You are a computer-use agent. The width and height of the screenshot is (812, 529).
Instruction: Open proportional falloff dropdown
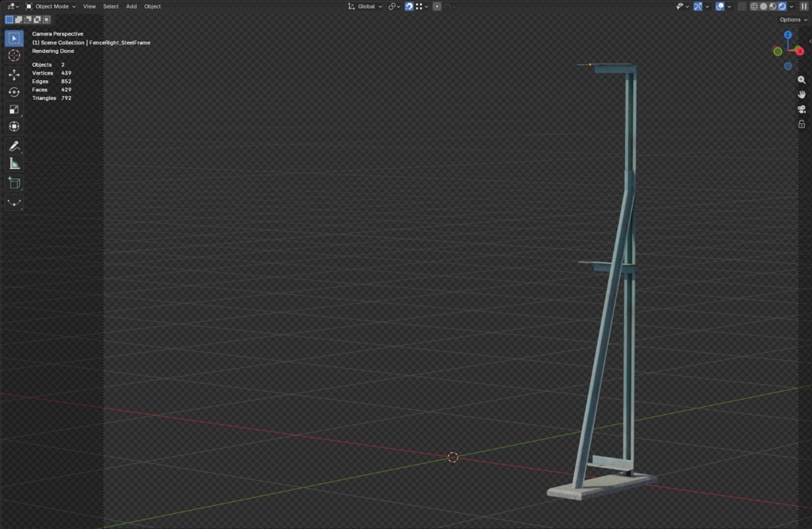click(450, 6)
